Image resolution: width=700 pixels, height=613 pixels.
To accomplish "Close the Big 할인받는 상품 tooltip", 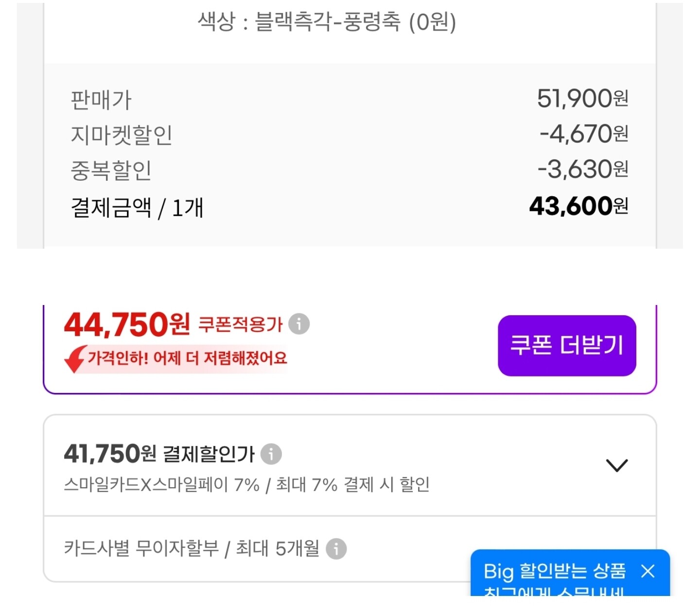I will [x=648, y=571].
